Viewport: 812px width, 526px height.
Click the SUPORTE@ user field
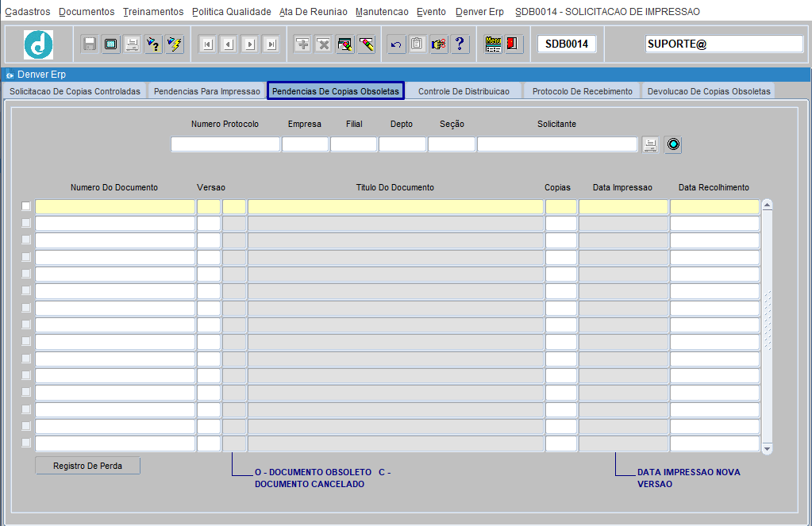pos(724,44)
